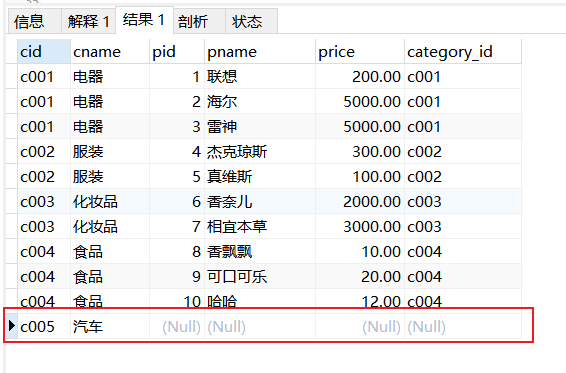Select the price cell 3000.00

coord(360,226)
